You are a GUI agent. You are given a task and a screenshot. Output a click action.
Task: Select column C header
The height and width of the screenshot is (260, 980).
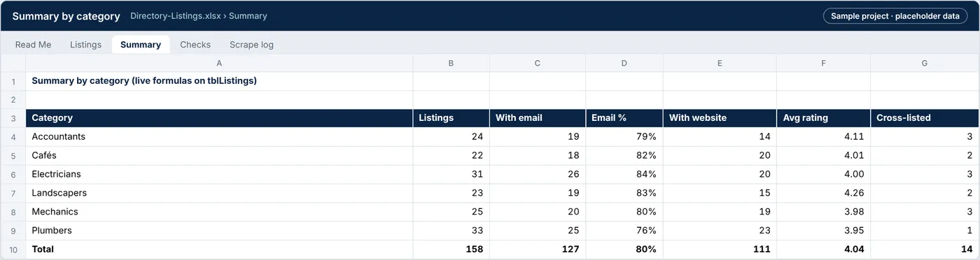pos(538,63)
